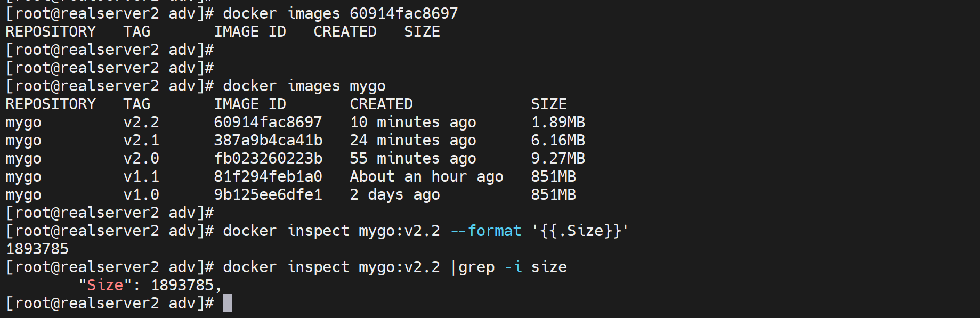Click the word grep in the last command
The height and width of the screenshot is (318, 980).
(x=476, y=267)
